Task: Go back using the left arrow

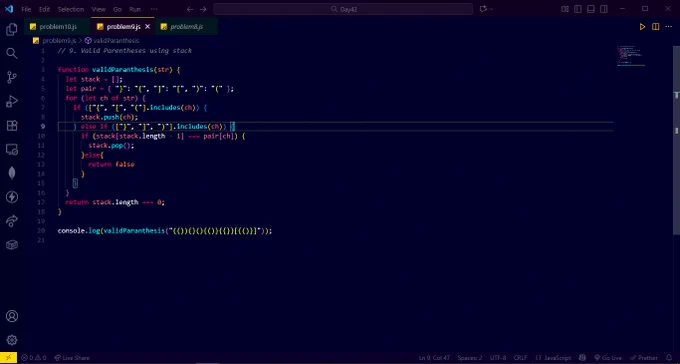Action: 190,9
